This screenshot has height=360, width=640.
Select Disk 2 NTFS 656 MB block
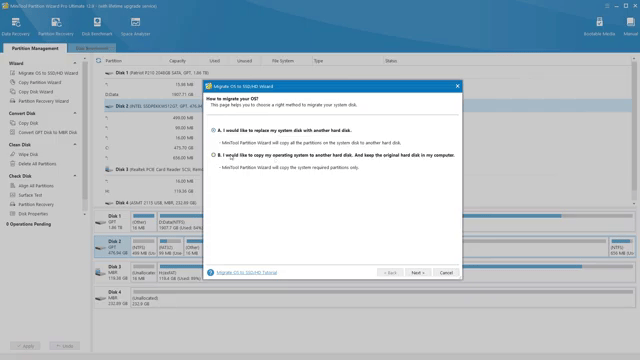pos(622,247)
